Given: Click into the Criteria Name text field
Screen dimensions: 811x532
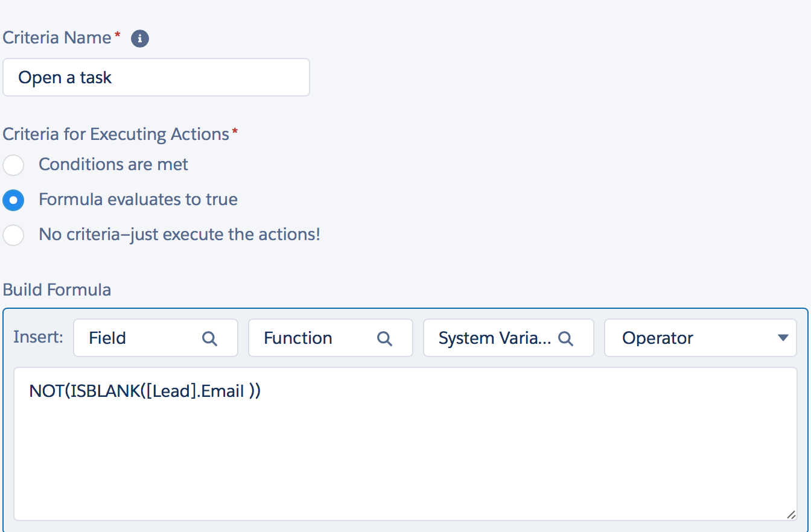Looking at the screenshot, I should [156, 77].
